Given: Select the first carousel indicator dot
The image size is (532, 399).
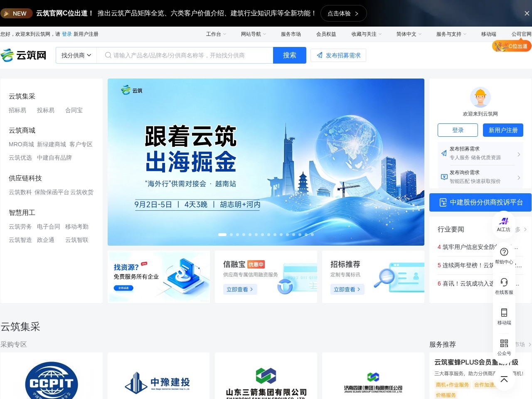Looking at the screenshot, I should point(222,234).
